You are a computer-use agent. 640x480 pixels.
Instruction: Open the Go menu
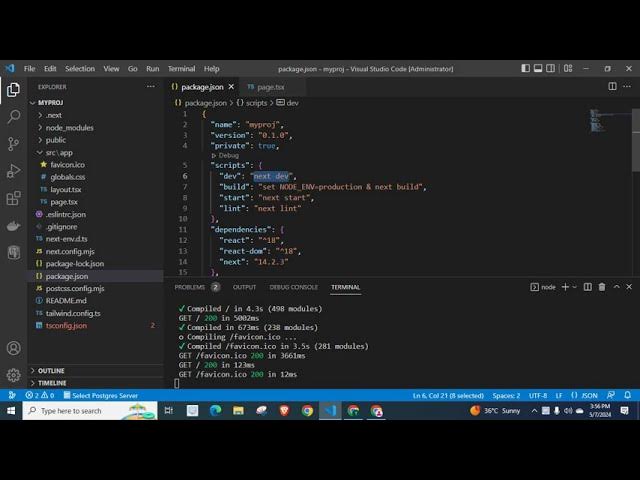[x=133, y=69]
